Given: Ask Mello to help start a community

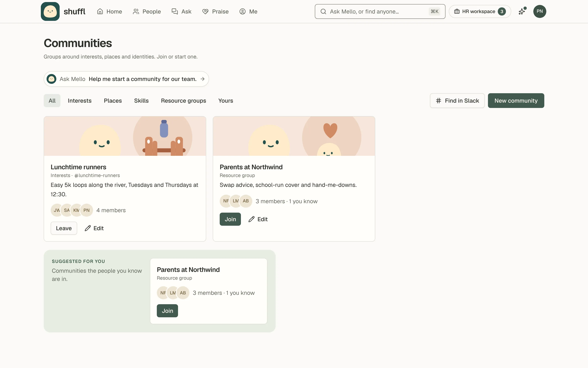Looking at the screenshot, I should (126, 79).
